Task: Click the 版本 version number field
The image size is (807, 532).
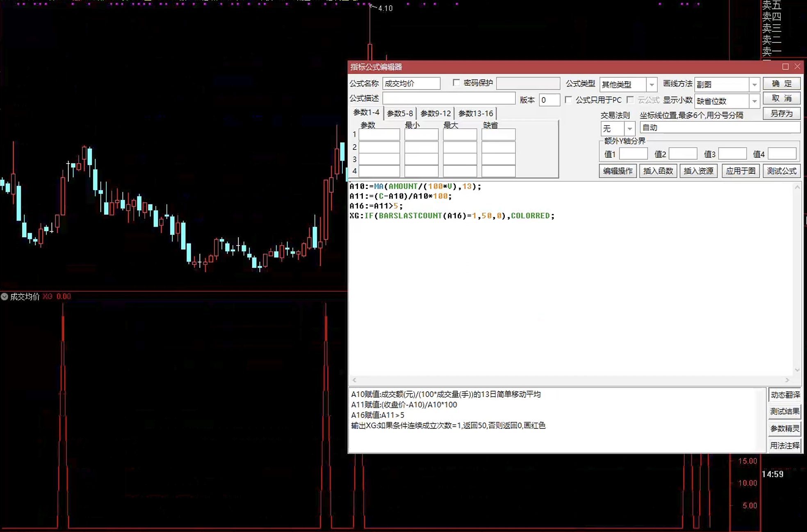Action: (x=549, y=100)
